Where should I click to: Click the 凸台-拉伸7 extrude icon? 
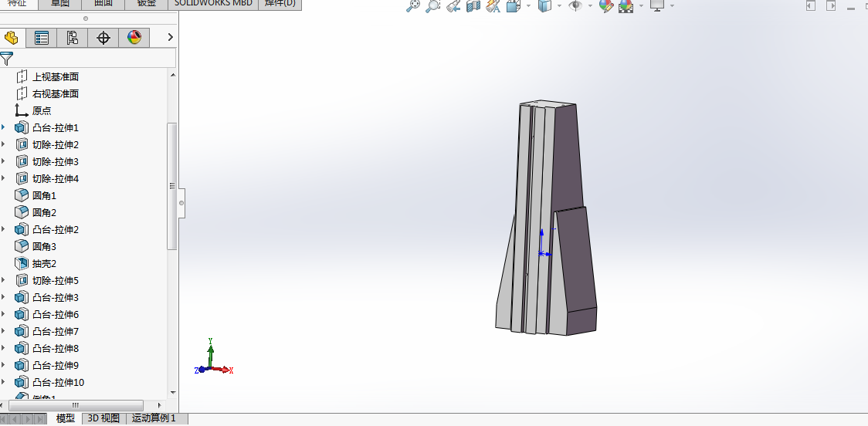22,331
